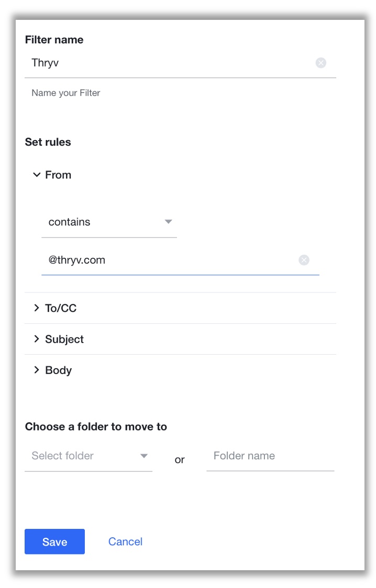Screen dimensions: 376x588
Task: Click the arrow of the contains dropdown
Action: pyautogui.click(x=169, y=222)
